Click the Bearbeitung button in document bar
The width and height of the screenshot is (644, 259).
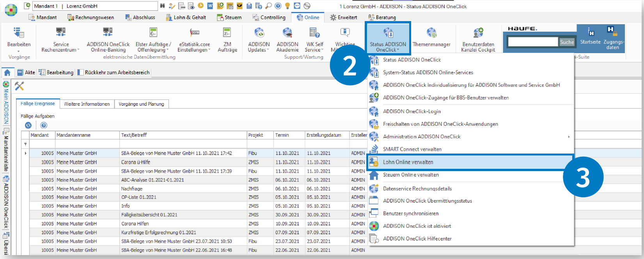click(56, 72)
